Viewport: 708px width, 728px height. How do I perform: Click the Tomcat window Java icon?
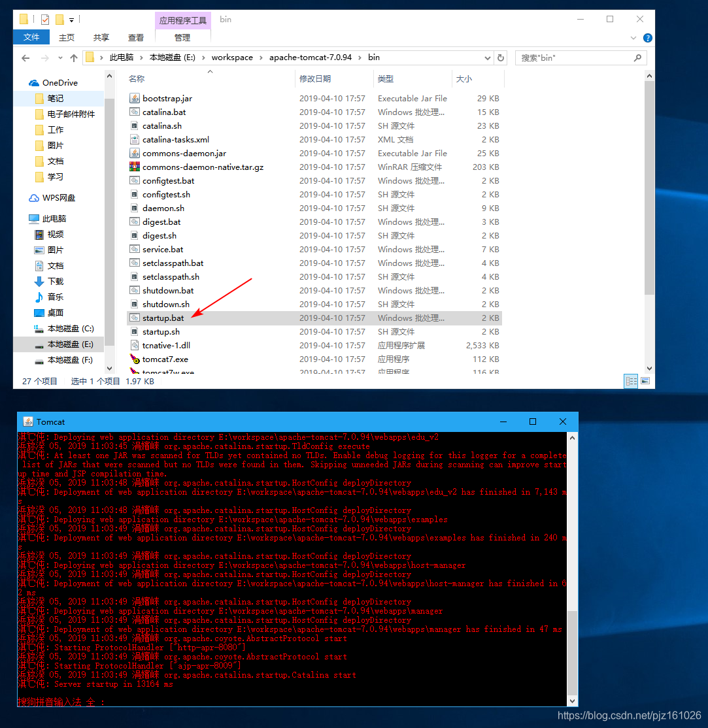click(28, 422)
